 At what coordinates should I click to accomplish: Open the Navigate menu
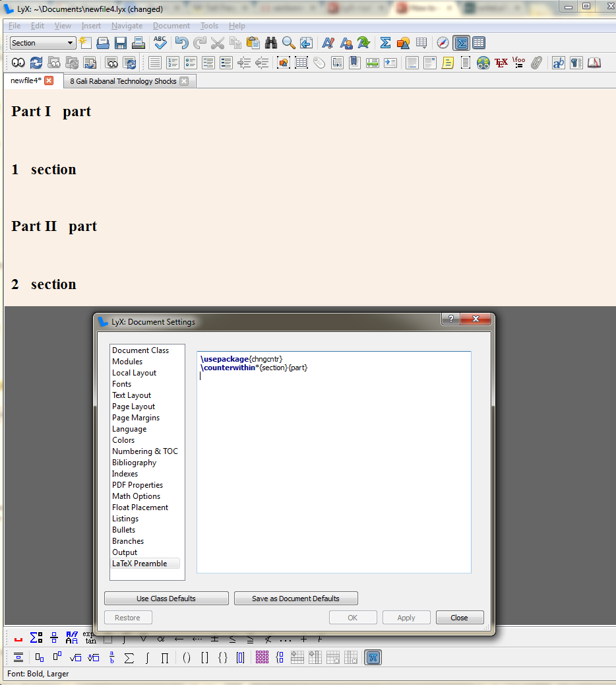coord(127,26)
